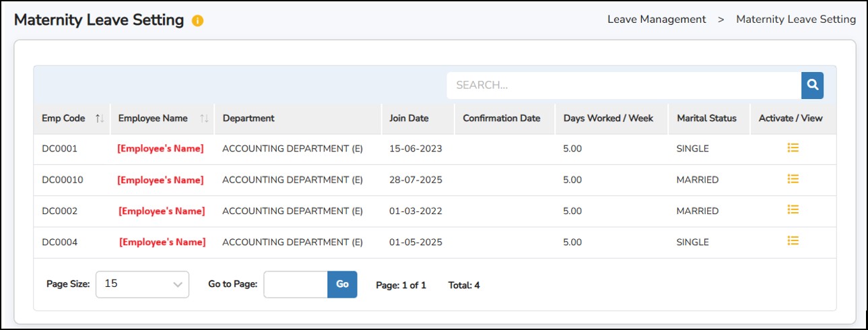Open Activate/View list icon for DC0001
Image resolution: width=868 pixels, height=330 pixels.
(x=793, y=148)
